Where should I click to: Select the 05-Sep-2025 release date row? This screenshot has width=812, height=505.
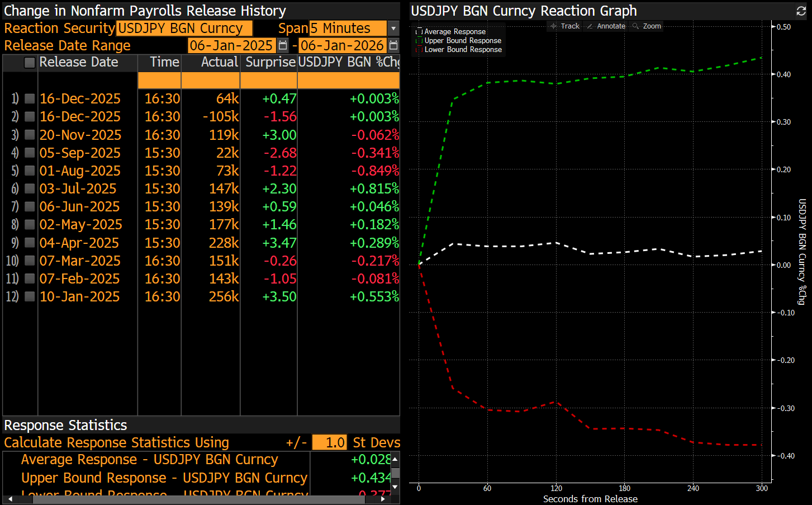(79, 153)
